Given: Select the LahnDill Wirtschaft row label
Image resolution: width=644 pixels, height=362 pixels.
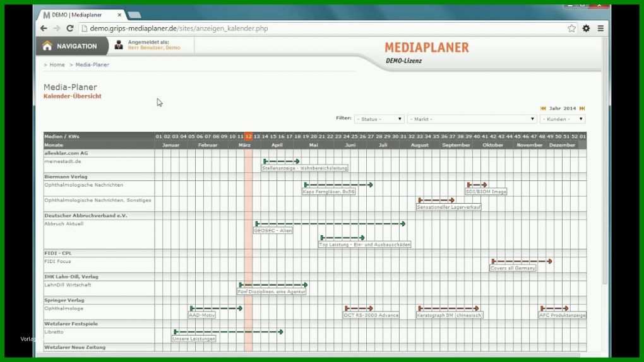Looking at the screenshot, I should click(x=68, y=285).
